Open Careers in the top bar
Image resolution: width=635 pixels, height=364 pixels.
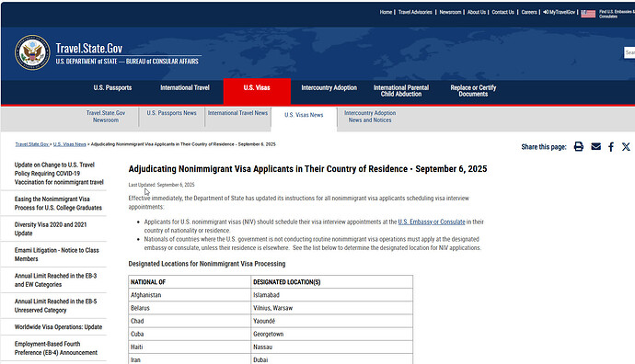click(x=529, y=12)
